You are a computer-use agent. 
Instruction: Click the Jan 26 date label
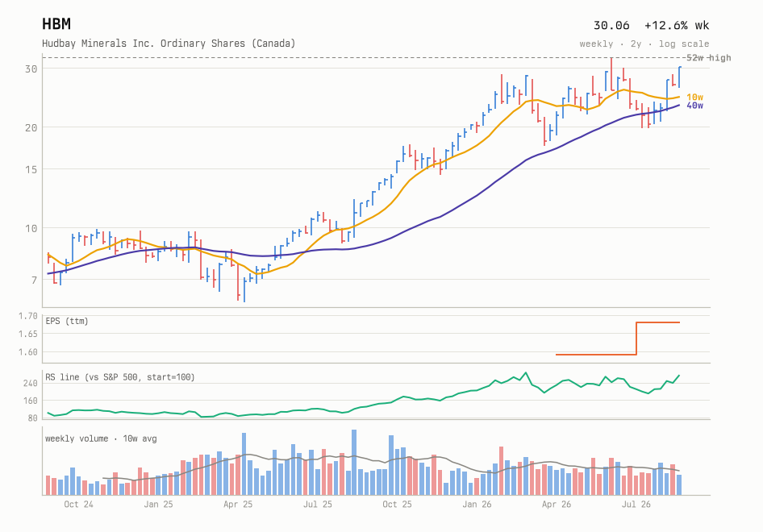[477, 505]
